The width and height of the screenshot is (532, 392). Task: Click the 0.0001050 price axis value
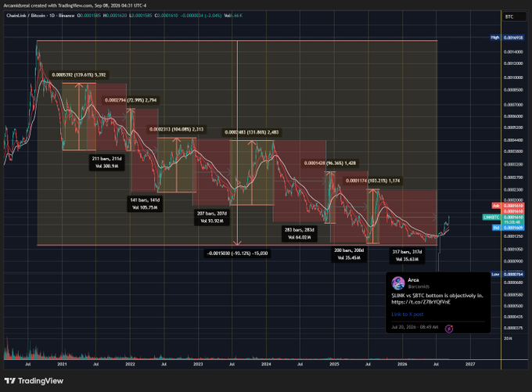[x=513, y=249]
